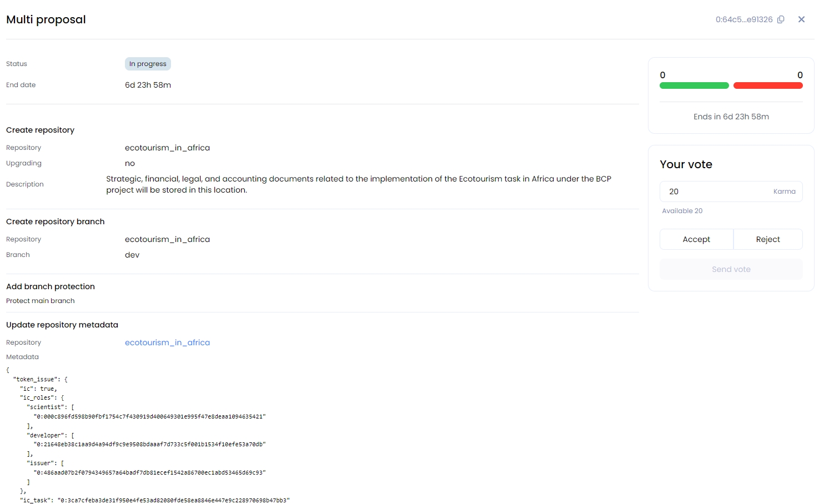This screenshot has width=819, height=504.
Task: Click the Multi proposal heading
Action: coord(46,19)
